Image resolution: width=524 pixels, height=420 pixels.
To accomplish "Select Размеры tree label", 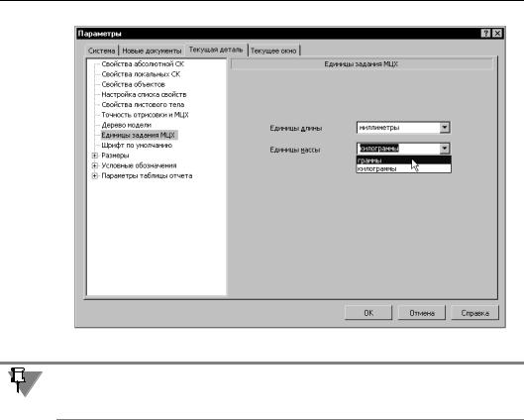I will [x=115, y=156].
